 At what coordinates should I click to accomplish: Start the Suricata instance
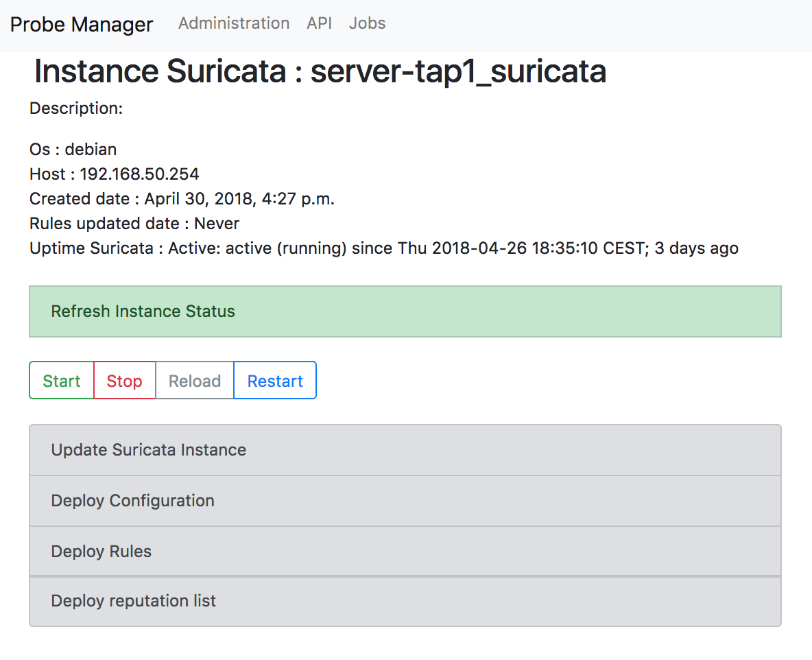tap(62, 381)
